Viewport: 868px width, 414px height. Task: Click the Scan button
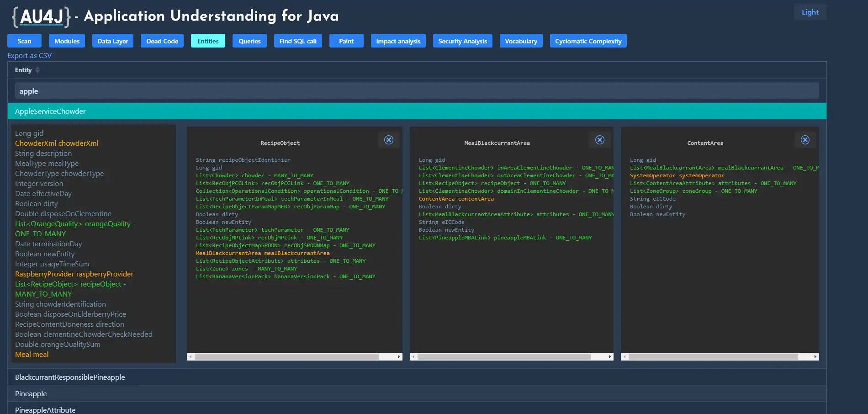pos(24,41)
